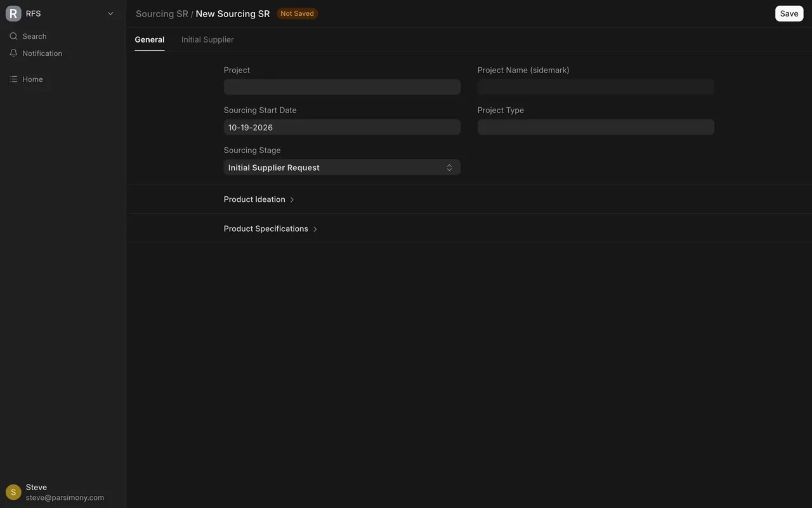Screen dimensions: 812x508
Task: Click the Project Type field
Action: click(x=596, y=127)
